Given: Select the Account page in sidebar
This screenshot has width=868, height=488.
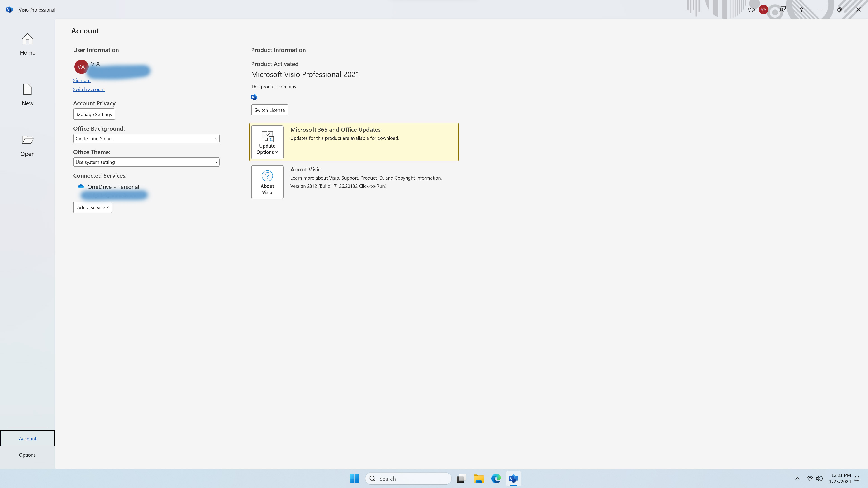Looking at the screenshot, I should [27, 438].
